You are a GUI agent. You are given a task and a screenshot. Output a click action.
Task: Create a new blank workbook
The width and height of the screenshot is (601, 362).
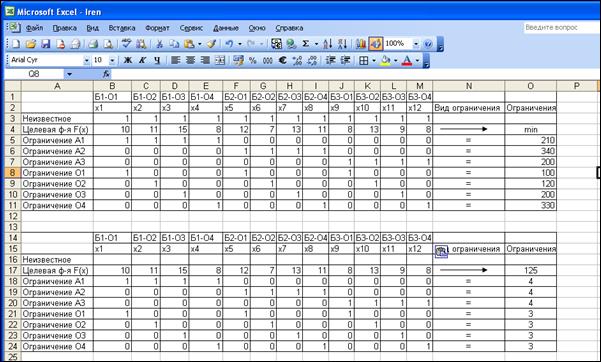[16, 44]
